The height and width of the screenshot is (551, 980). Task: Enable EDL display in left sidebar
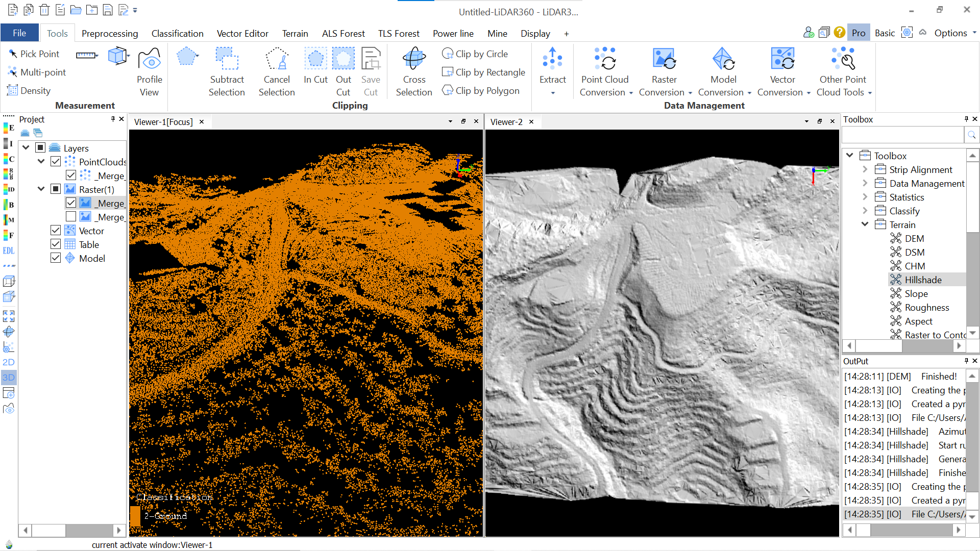[x=9, y=251]
